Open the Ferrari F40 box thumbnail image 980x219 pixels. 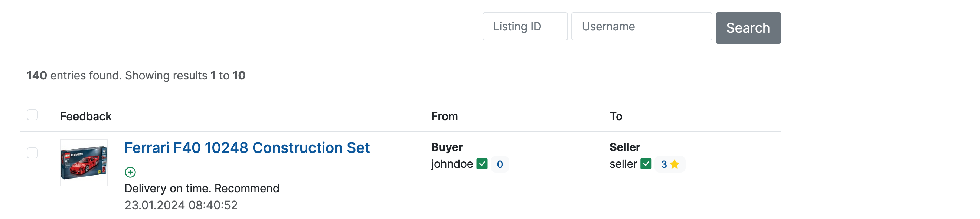coord(84,162)
